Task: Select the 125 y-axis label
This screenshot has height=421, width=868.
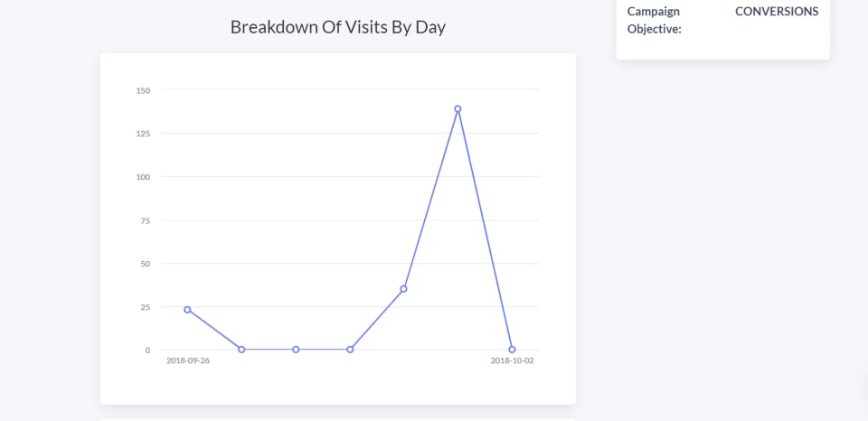Action: coord(143,134)
